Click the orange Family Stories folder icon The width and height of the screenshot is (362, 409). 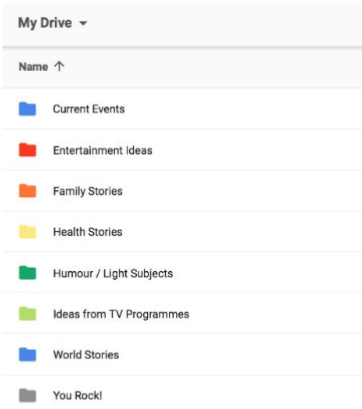coord(27,191)
